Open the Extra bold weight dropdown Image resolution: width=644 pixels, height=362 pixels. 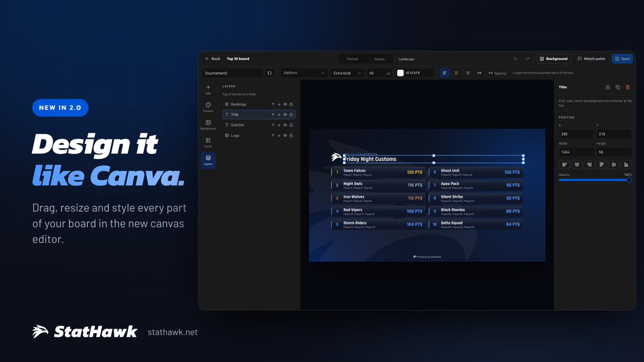click(347, 73)
